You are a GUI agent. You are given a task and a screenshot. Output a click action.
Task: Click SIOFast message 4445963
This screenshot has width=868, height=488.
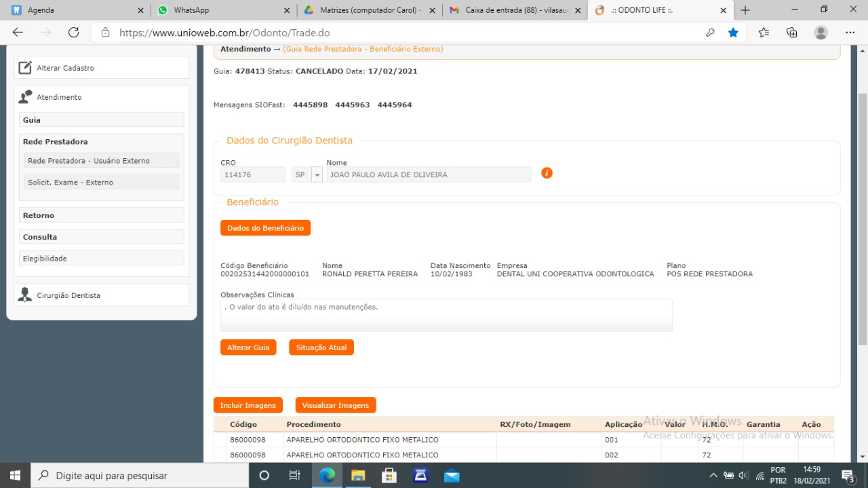(353, 105)
